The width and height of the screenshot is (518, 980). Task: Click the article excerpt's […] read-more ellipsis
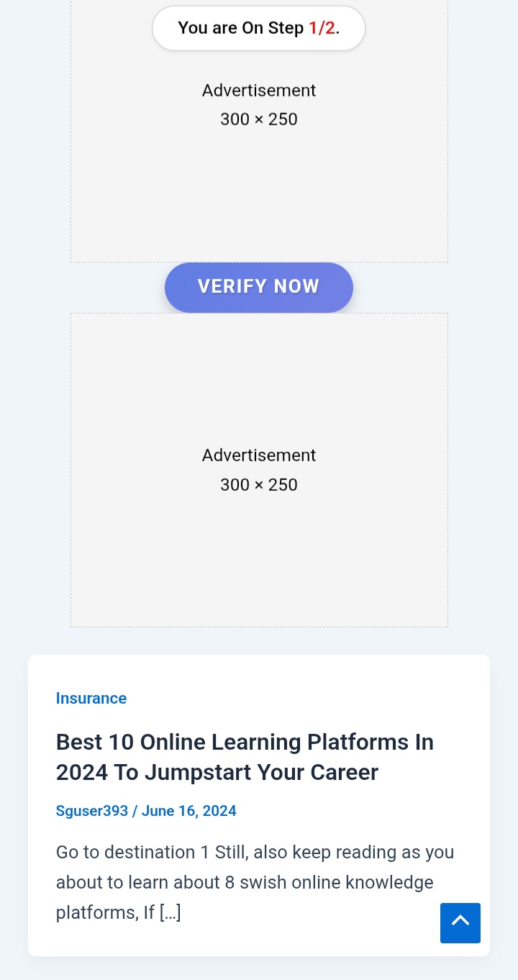171,913
